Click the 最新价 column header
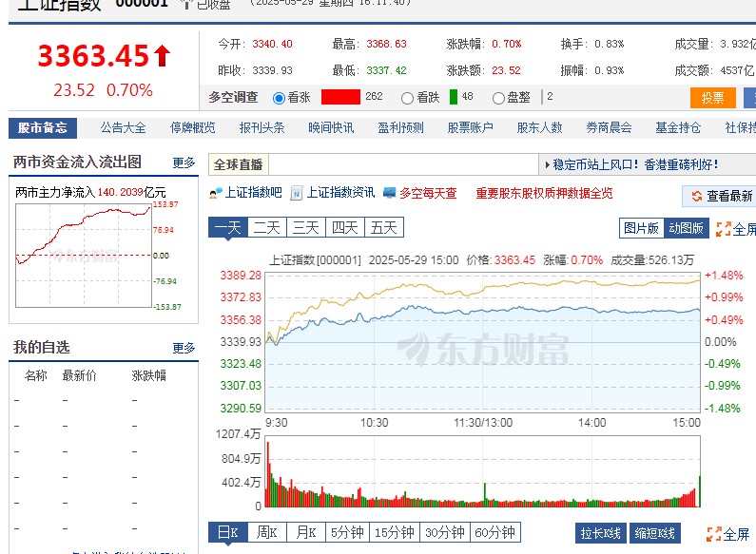 point(80,375)
